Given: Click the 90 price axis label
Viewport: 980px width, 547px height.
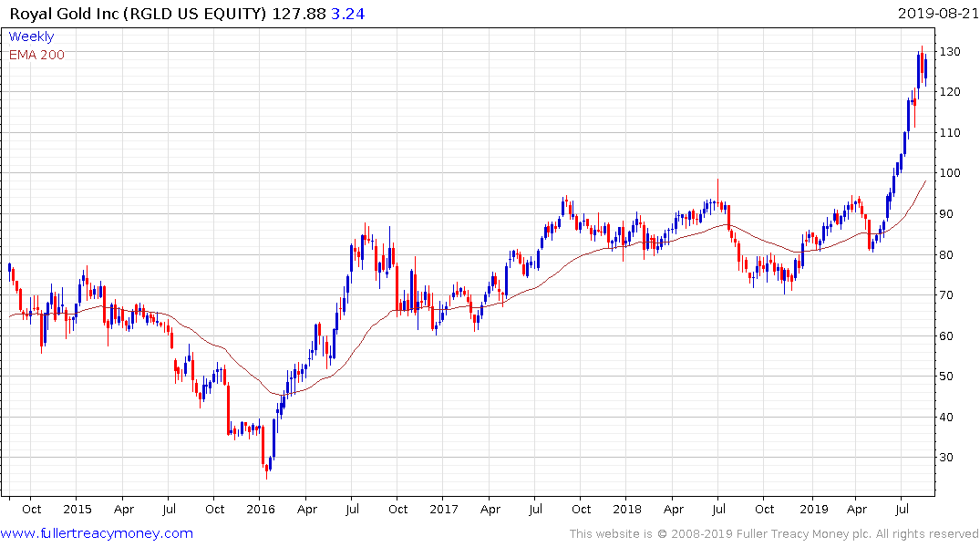Looking at the screenshot, I should [946, 214].
